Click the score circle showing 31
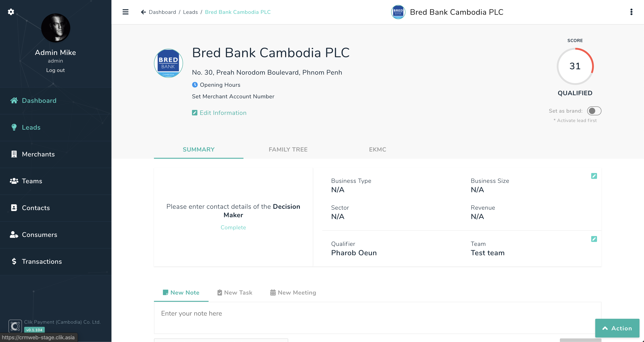This screenshot has width=644, height=342. click(575, 66)
